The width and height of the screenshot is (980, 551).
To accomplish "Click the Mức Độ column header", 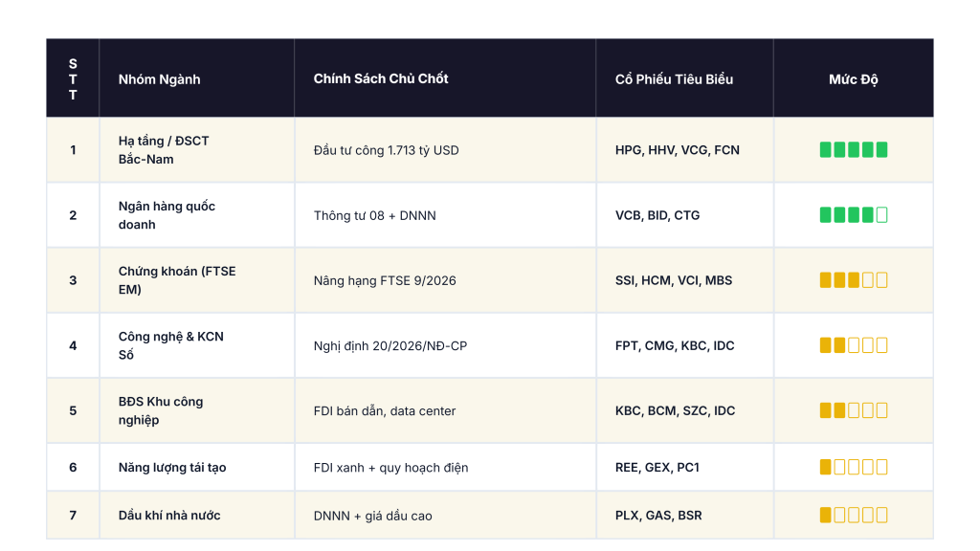I will tap(853, 79).
